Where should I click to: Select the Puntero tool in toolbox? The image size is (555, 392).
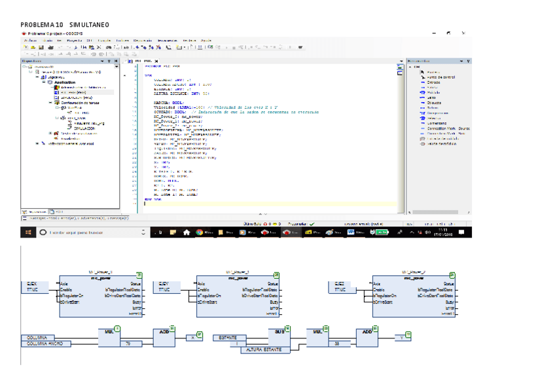[433, 72]
